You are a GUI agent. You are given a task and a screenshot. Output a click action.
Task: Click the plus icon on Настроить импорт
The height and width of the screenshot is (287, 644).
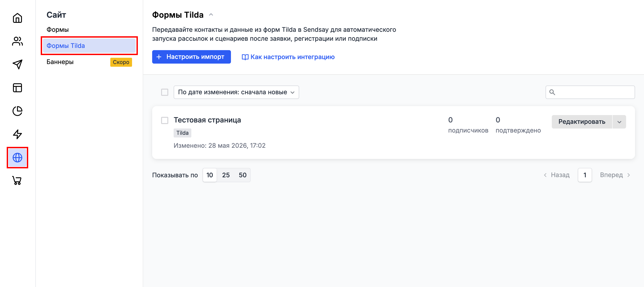[x=159, y=57]
